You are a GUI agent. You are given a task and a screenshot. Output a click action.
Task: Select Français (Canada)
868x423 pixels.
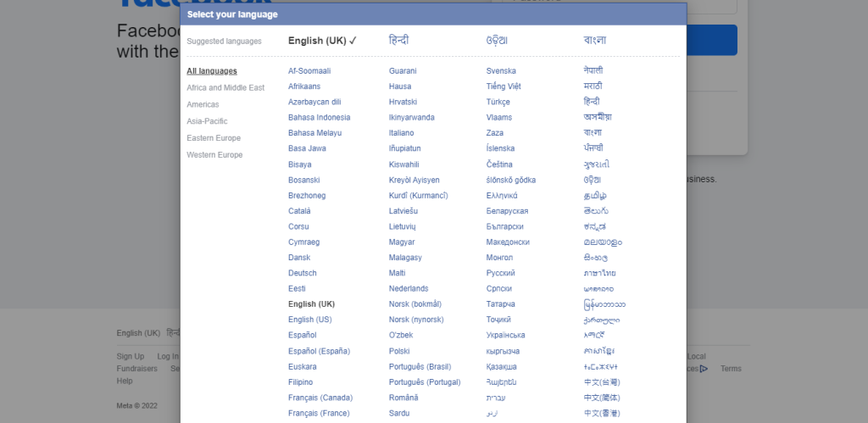click(x=320, y=398)
